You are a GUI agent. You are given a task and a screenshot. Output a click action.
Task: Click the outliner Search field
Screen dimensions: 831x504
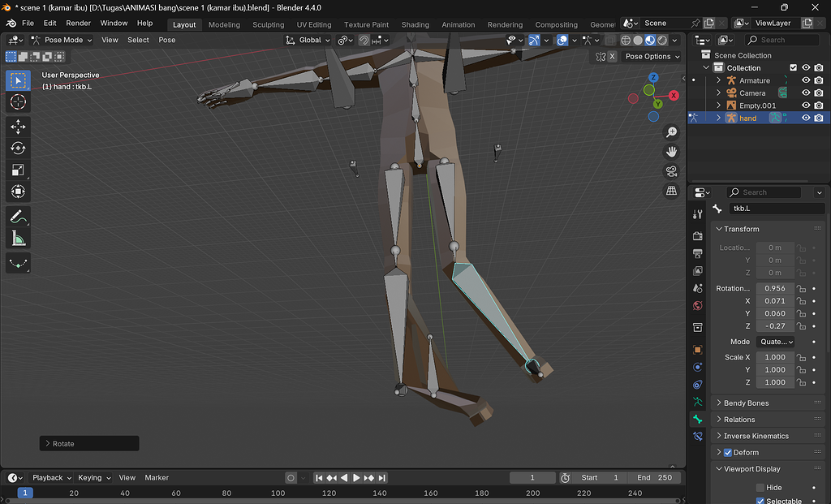click(781, 40)
